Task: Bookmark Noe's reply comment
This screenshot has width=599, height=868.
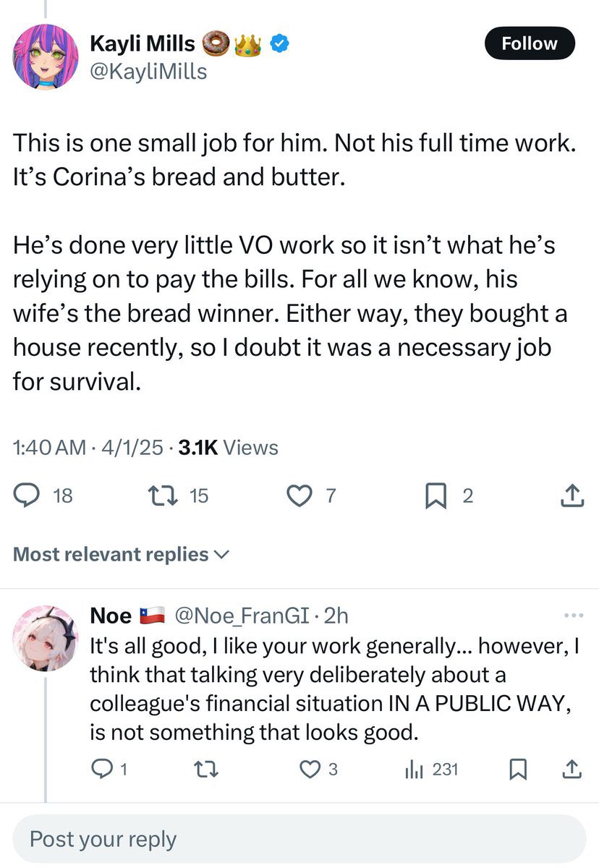Action: click(517, 769)
